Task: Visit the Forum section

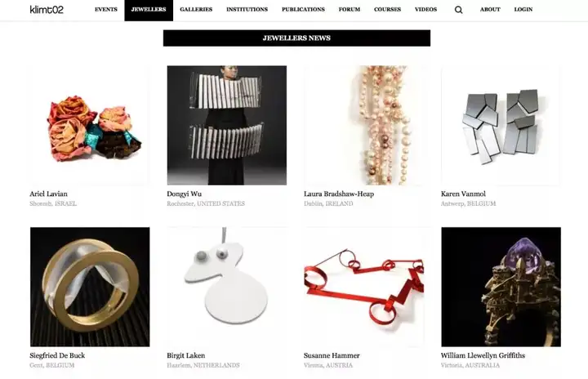Action: point(350,9)
